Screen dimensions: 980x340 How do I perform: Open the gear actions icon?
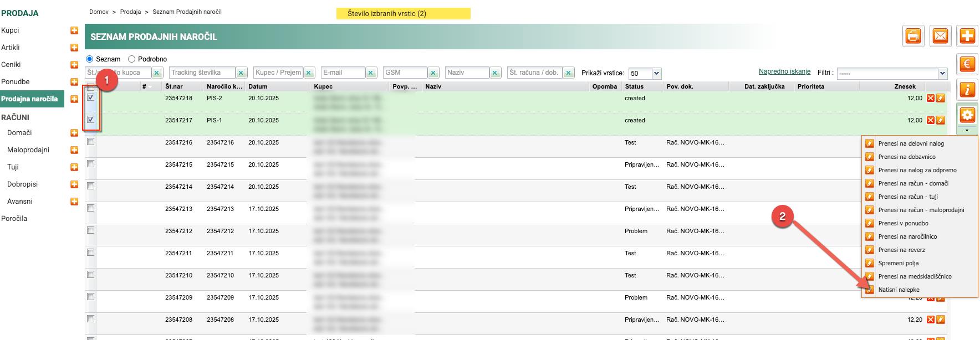click(x=967, y=115)
